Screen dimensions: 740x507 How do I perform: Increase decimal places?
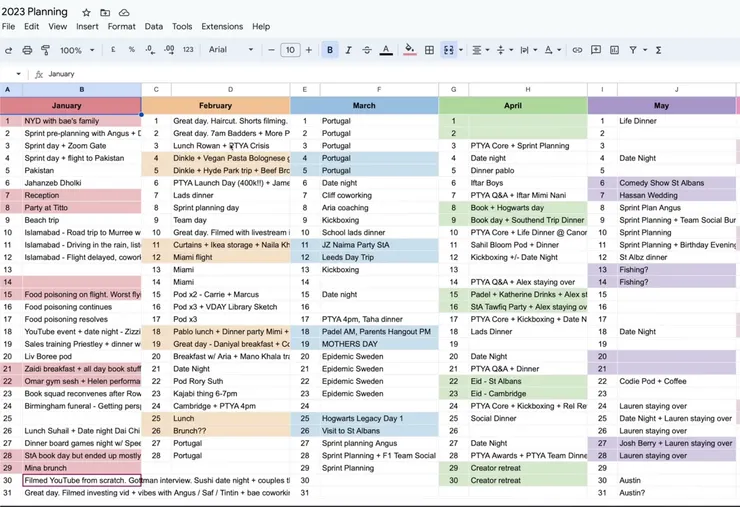coord(169,50)
